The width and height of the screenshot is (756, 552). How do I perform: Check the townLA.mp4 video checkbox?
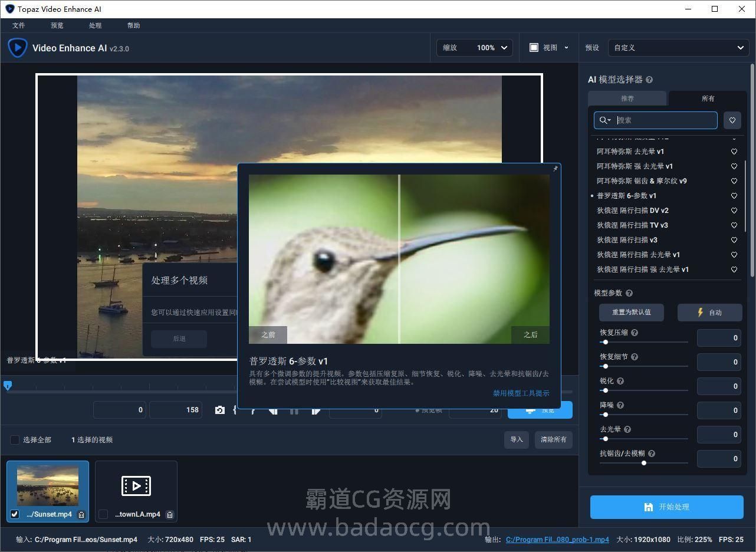pos(103,514)
